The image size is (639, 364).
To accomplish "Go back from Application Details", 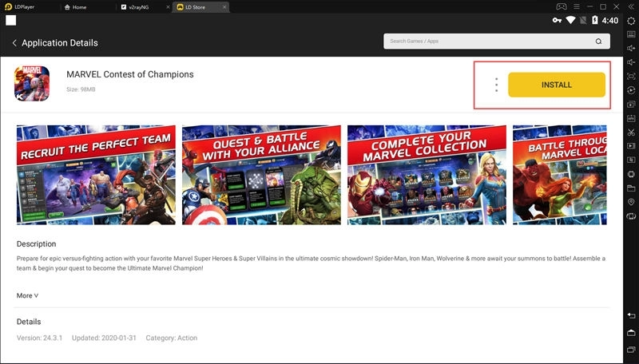I will pyautogui.click(x=14, y=42).
